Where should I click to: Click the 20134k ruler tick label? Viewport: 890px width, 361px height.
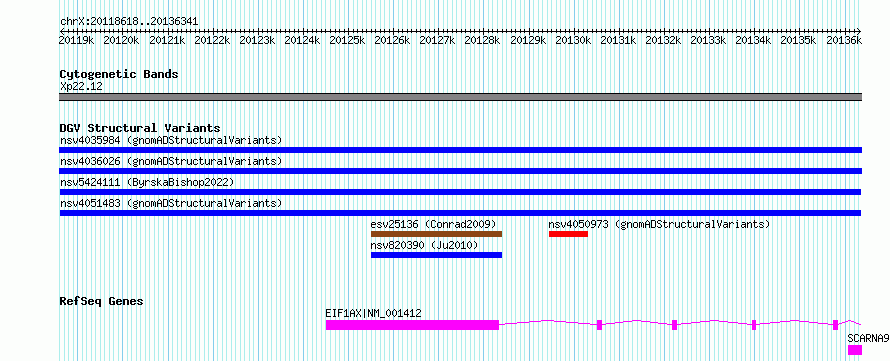click(x=753, y=40)
